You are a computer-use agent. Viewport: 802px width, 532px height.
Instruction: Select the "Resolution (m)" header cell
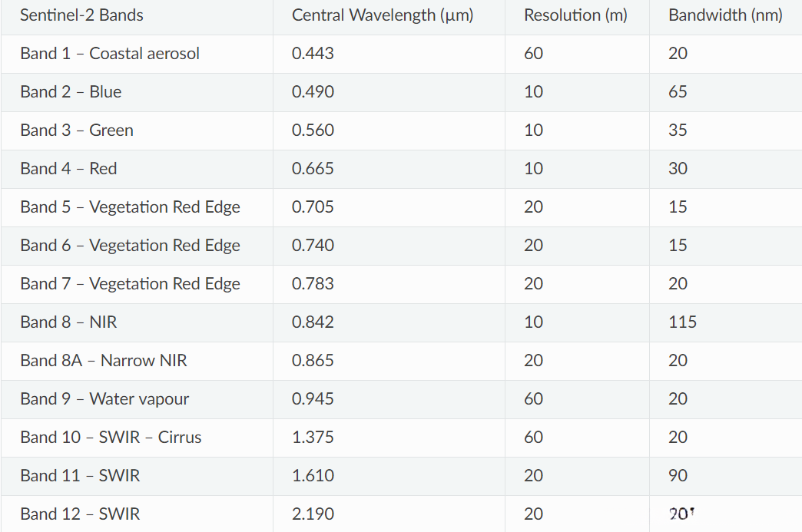[575, 15]
